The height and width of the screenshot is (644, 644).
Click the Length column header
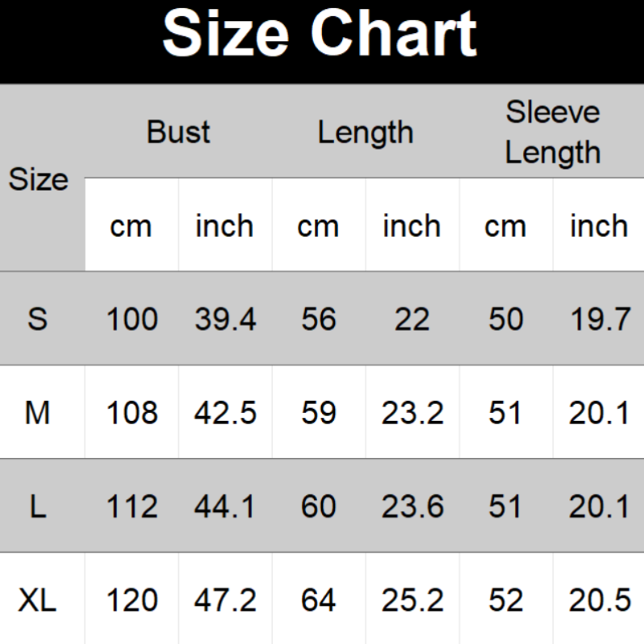pos(365,132)
